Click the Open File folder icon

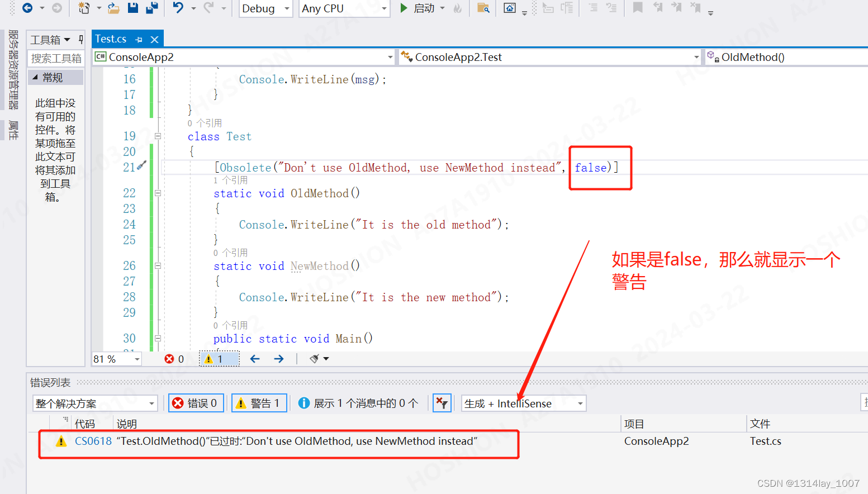(113, 8)
